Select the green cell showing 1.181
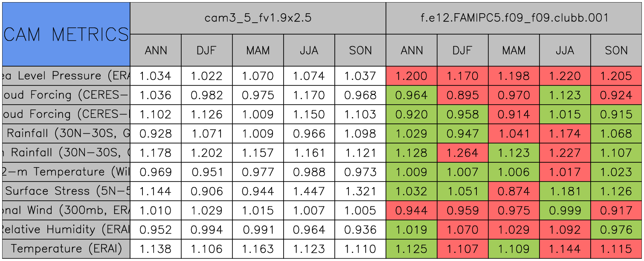The width and height of the screenshot is (644, 261). pos(565,191)
